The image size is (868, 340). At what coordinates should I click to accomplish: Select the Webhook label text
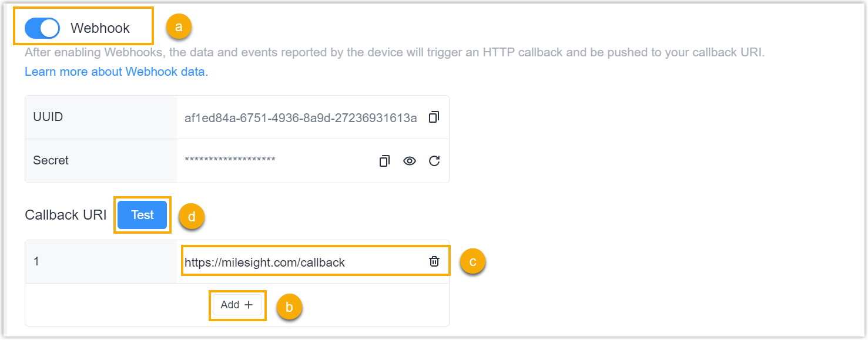100,28
